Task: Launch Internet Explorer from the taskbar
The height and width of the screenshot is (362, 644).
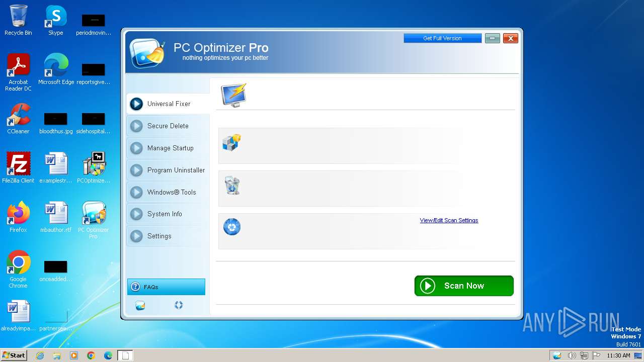Action: click(x=40, y=355)
